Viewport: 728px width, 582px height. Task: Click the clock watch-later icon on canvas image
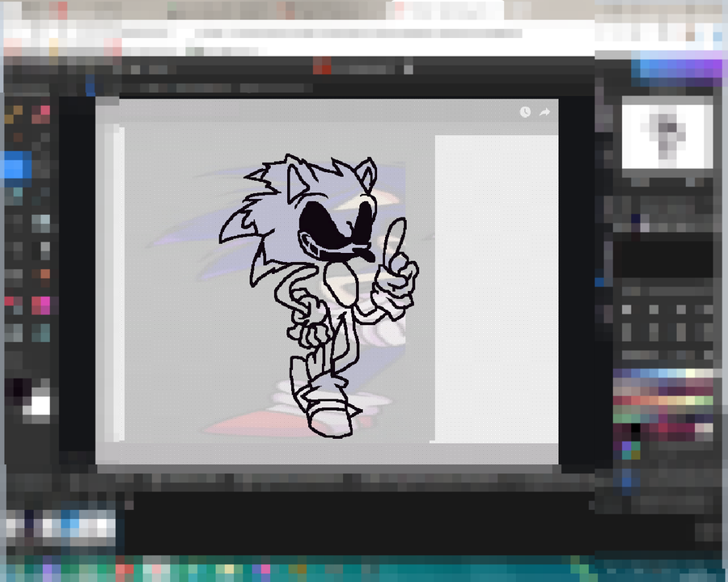point(525,112)
